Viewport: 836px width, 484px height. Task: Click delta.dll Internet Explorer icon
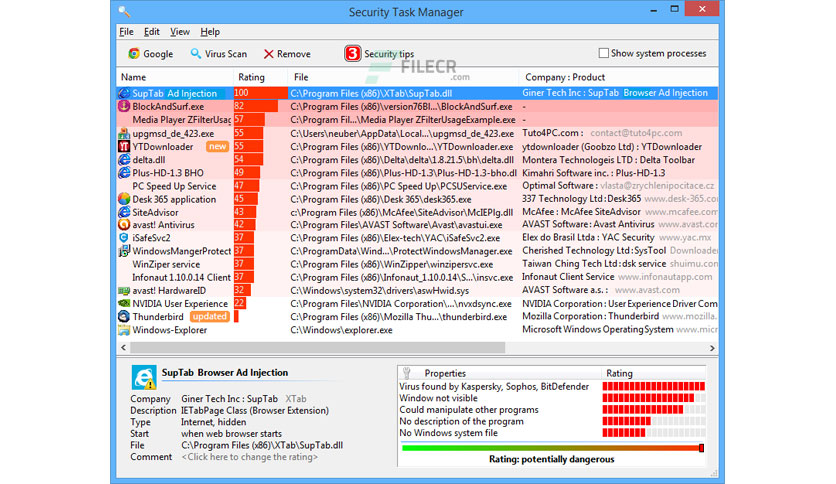point(124,159)
